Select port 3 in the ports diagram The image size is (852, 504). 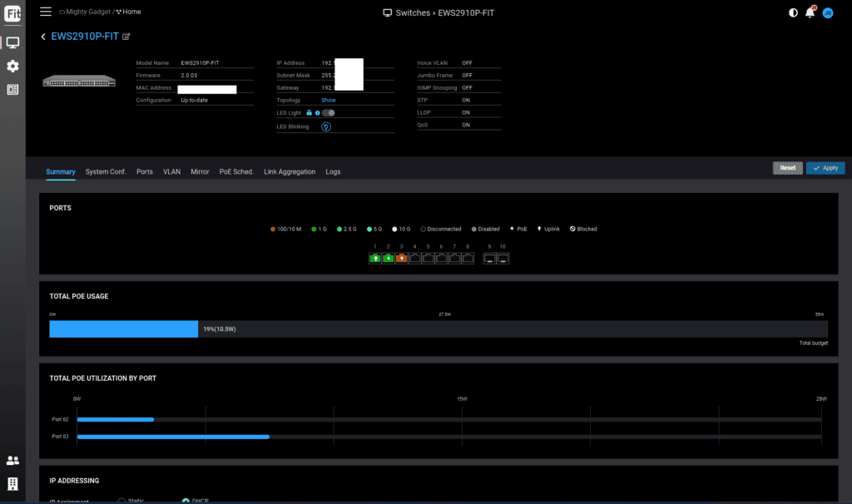(401, 259)
